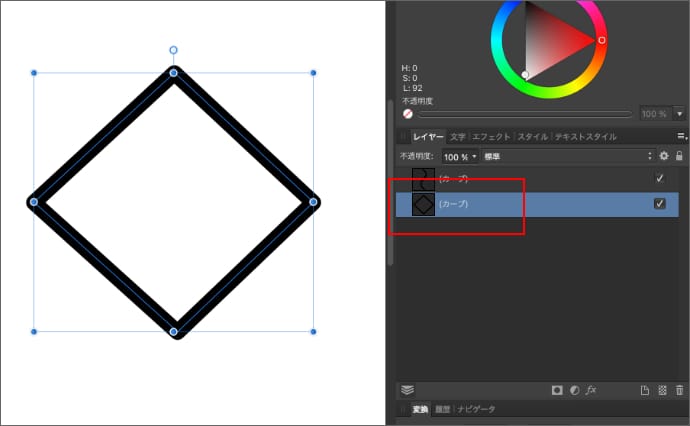Open the blend mode 標準 dropdown
690x426 pixels.
point(566,157)
